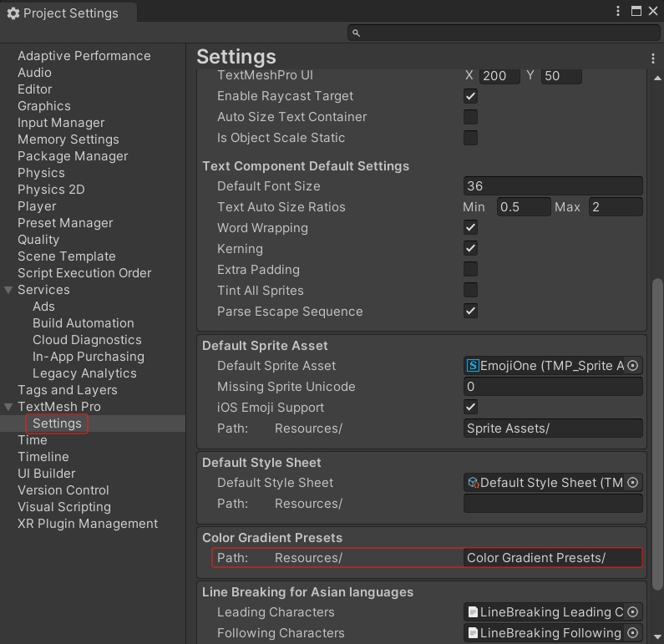The width and height of the screenshot is (664, 644).
Task: Click object picker for Following Characters
Action: 632,633
